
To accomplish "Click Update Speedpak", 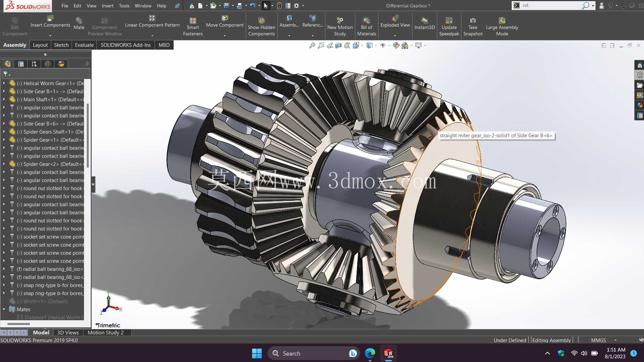I will (x=449, y=27).
